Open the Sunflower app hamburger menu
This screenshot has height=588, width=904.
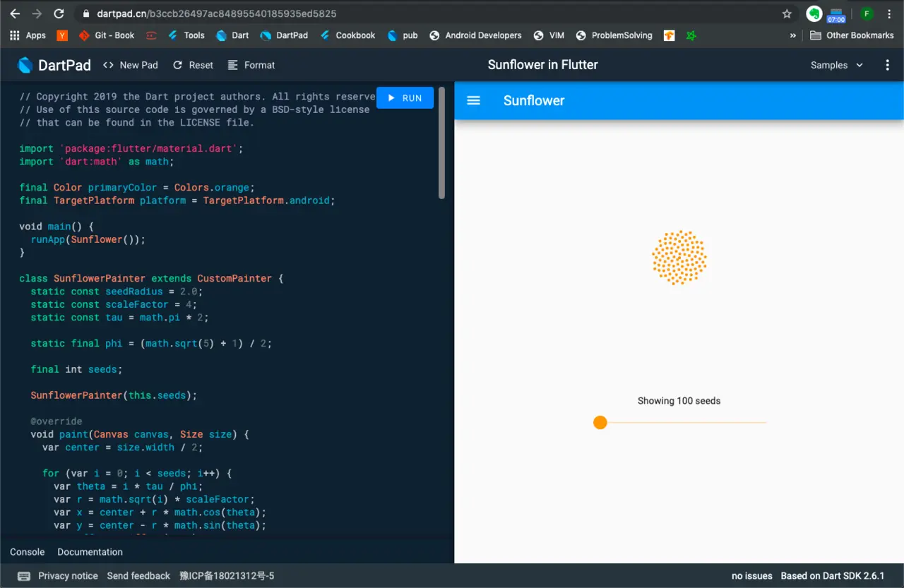coord(474,101)
